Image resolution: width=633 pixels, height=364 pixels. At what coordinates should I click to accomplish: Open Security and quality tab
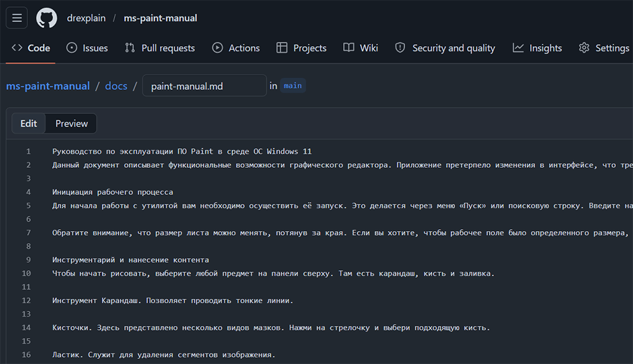tap(445, 48)
